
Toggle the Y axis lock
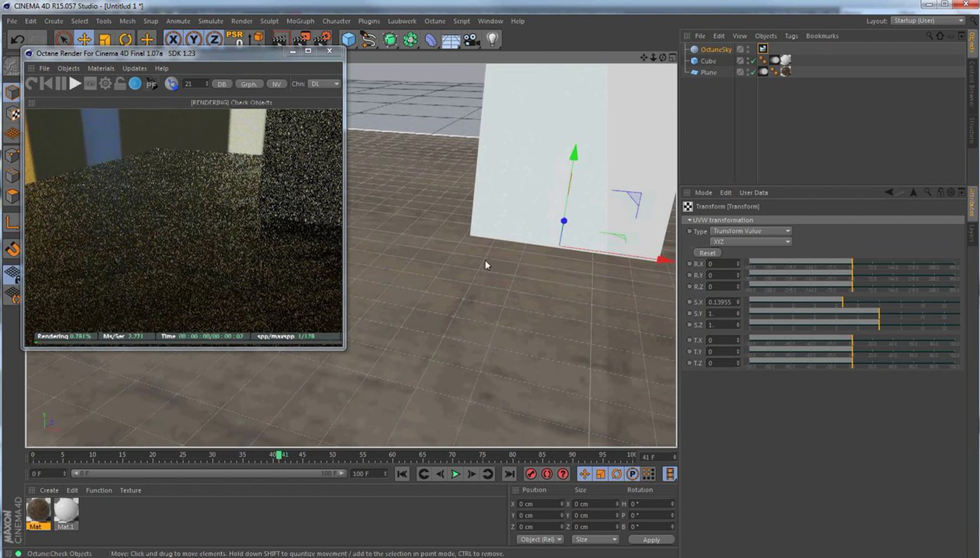[194, 40]
